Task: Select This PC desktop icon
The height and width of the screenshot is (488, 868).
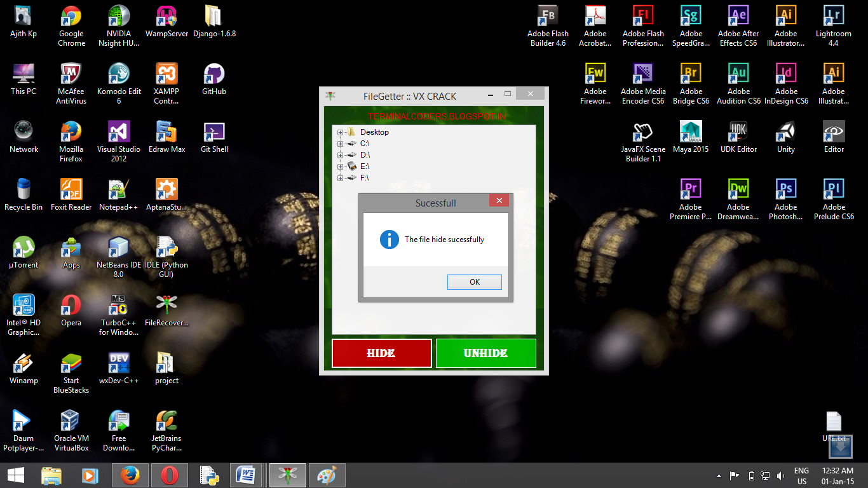Action: [x=24, y=79]
